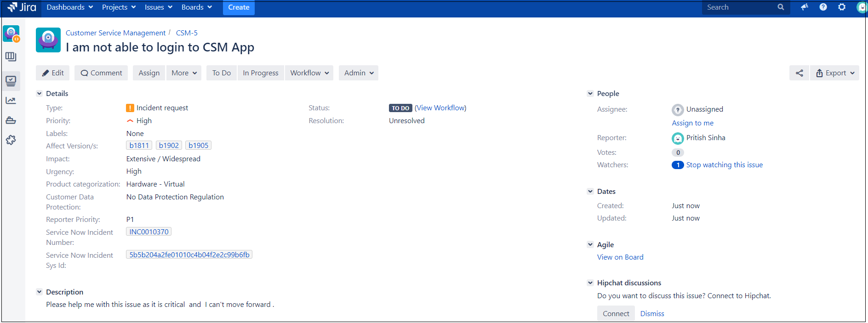Click affect version b1811
The image size is (868, 323).
(139, 146)
